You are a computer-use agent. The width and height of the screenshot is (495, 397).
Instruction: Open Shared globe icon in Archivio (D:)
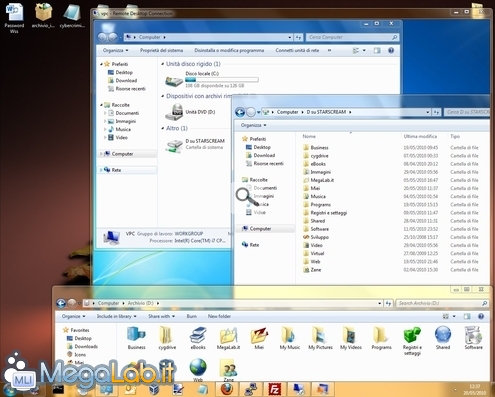[443, 338]
